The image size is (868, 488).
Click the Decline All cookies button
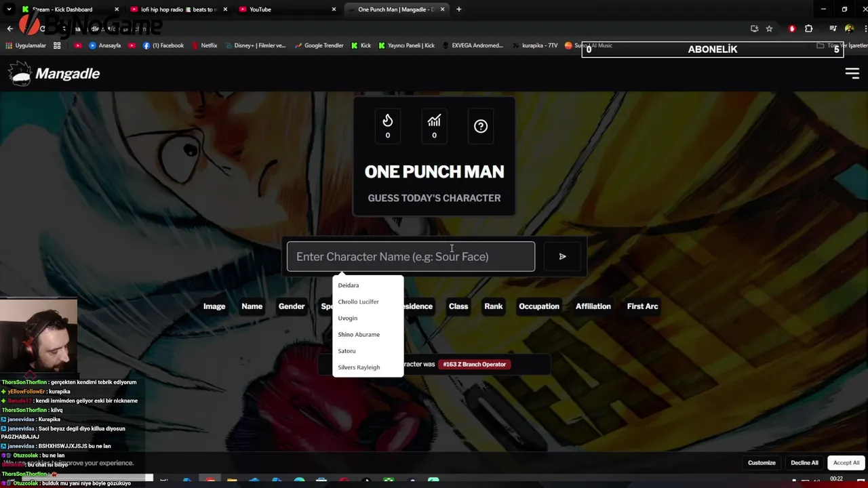804,463
